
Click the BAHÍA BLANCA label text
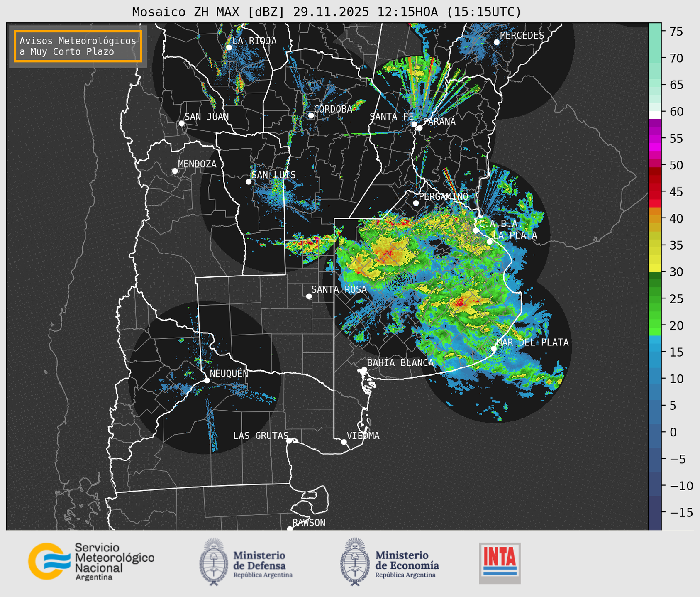click(400, 363)
